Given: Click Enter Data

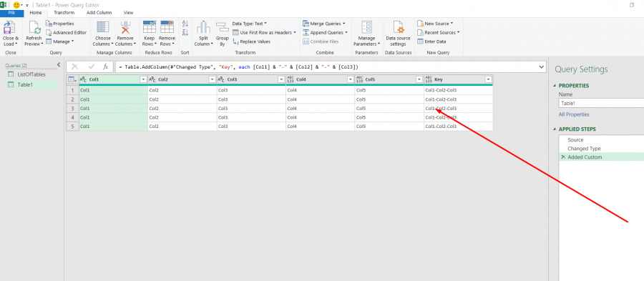Looking at the screenshot, I should coord(431,41).
